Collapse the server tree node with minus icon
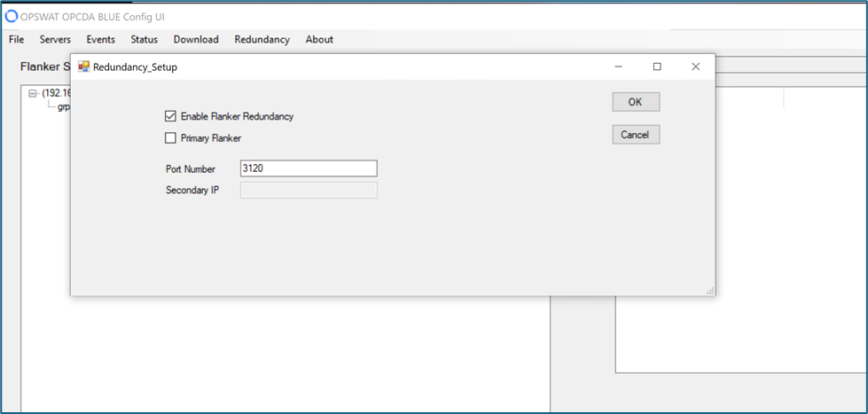 [33, 93]
